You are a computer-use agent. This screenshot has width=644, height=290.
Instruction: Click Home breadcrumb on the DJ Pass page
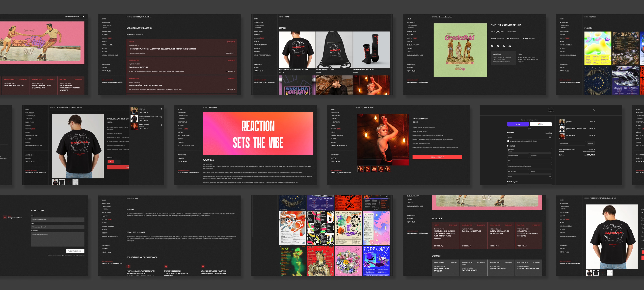coord(128,198)
